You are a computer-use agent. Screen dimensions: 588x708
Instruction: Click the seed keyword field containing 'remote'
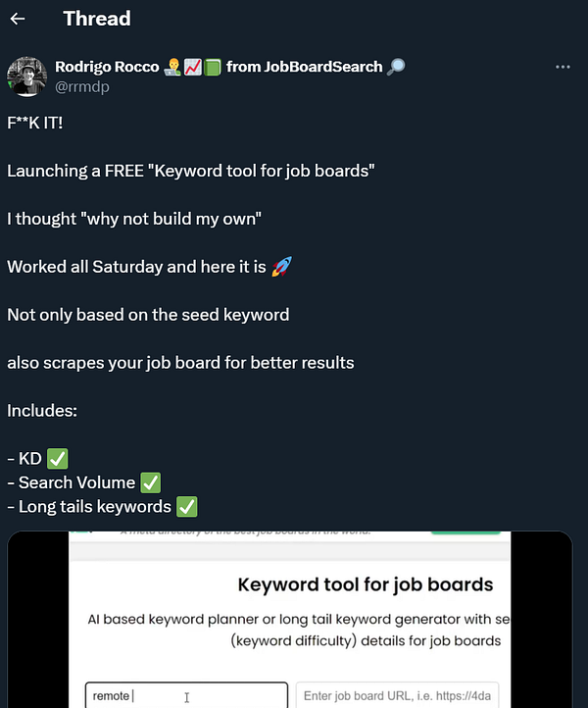(185, 695)
